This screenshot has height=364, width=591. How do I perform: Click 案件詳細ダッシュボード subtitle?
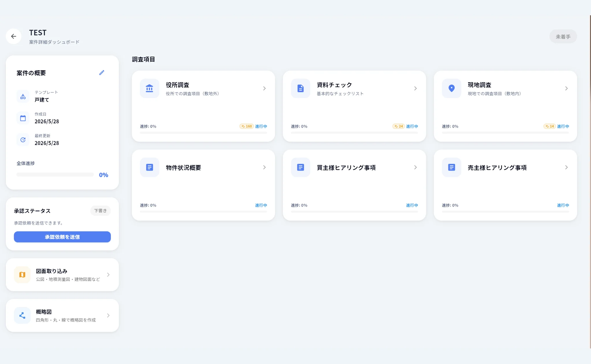click(54, 42)
